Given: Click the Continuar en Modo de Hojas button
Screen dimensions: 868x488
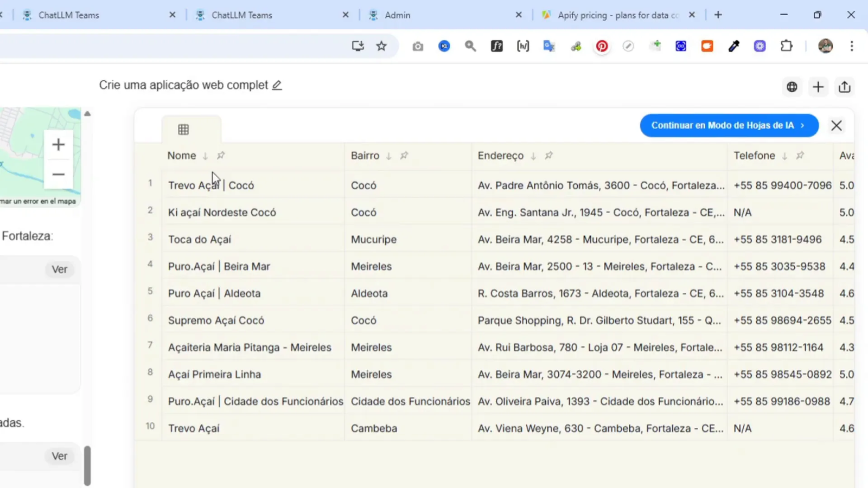Looking at the screenshot, I should [729, 125].
